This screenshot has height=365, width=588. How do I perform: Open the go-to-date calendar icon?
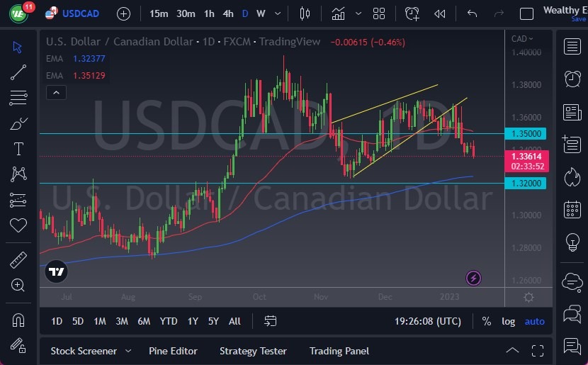(x=271, y=321)
